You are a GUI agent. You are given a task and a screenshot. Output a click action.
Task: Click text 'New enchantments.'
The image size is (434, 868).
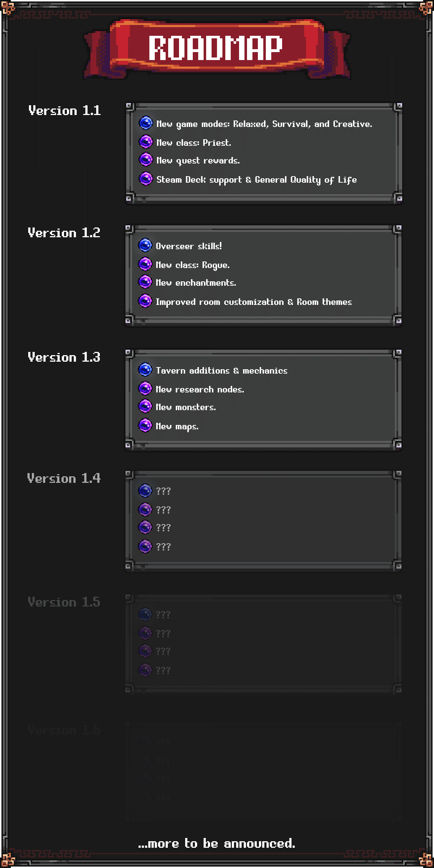[196, 283]
